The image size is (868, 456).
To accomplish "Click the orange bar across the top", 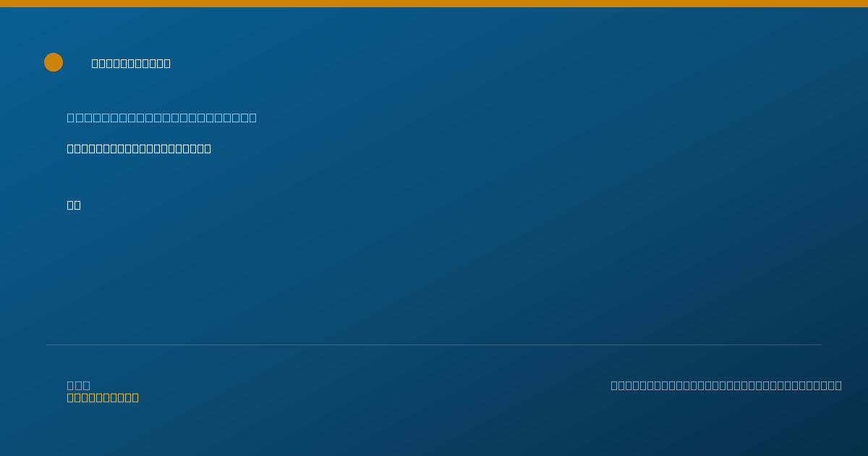I will coord(434,4).
